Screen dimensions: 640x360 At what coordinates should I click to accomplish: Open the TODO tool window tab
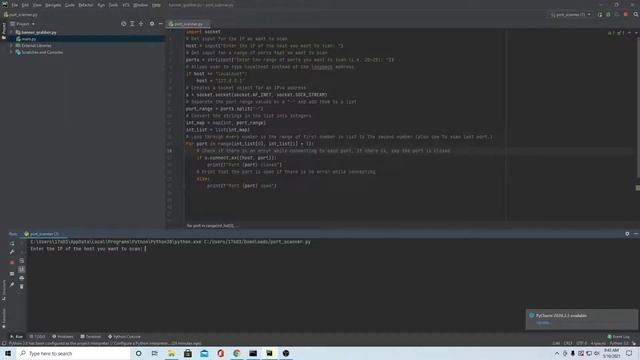(x=37, y=337)
